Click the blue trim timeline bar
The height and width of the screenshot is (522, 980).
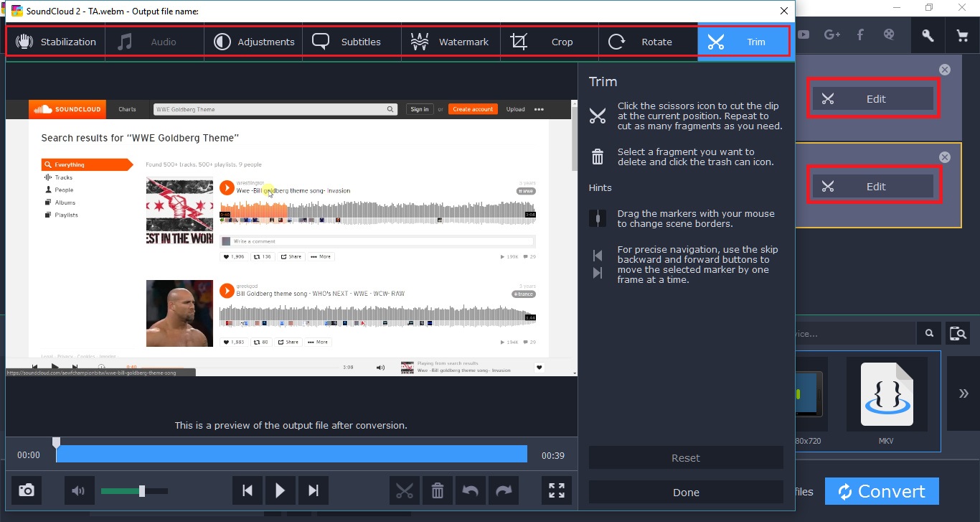tap(291, 454)
